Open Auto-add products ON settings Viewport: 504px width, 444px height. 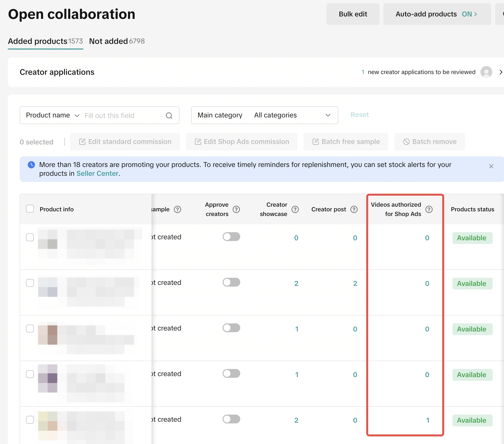point(437,14)
